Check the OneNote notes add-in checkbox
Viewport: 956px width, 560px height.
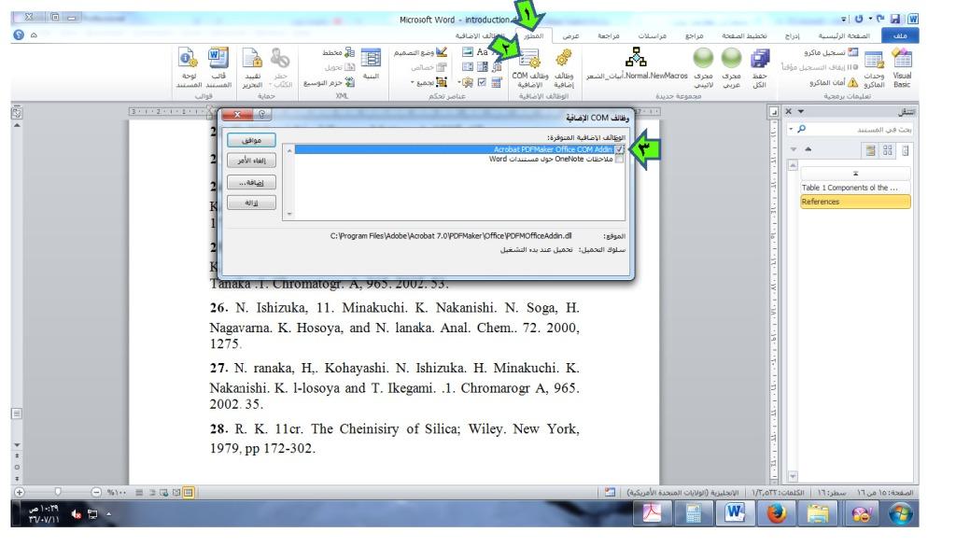[620, 159]
